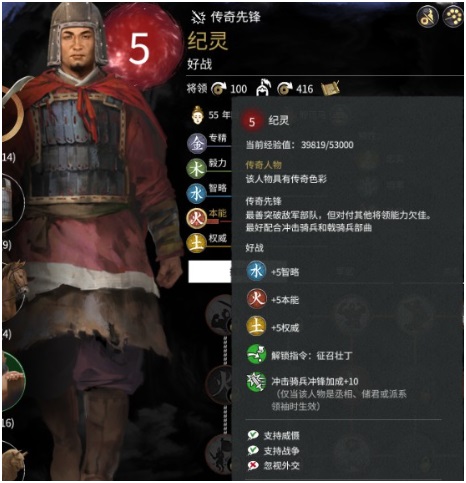This screenshot has height=483, width=466.
Task: Click the 土 (earth) 权威 attribute icon
Action: tap(196, 243)
